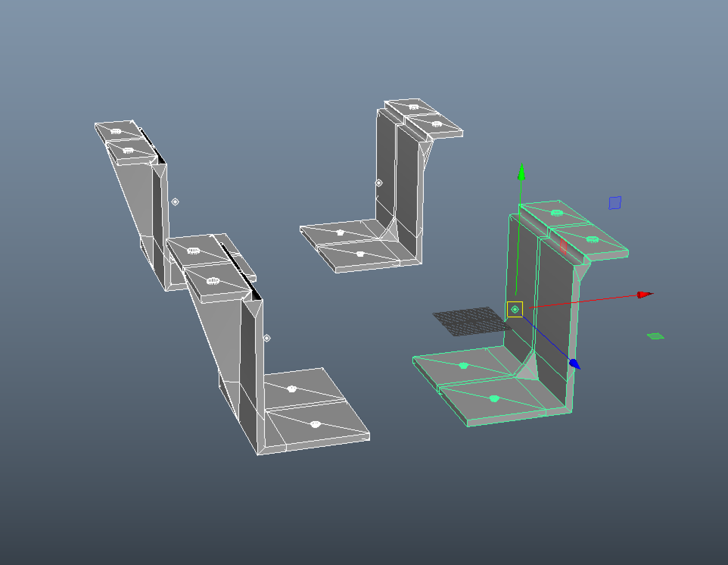The height and width of the screenshot is (565, 728).
Task: Click the front-left bracket's top plate near hole
Action: coord(213,281)
